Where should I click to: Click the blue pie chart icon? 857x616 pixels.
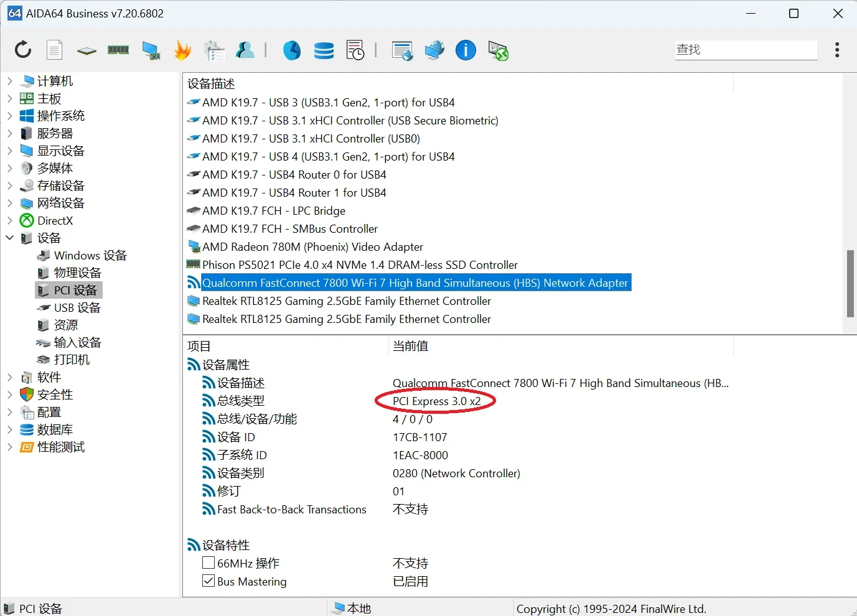[292, 50]
